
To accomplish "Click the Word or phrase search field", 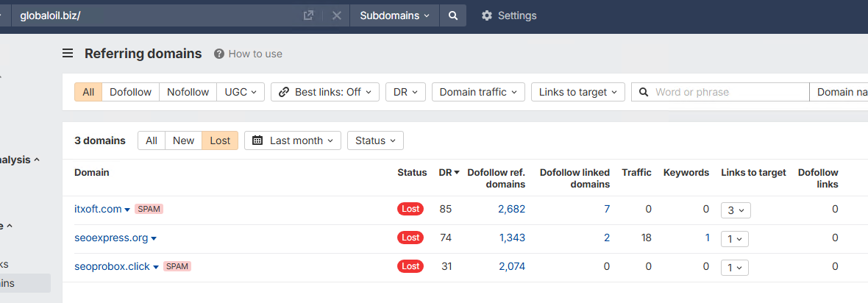I will click(x=728, y=92).
